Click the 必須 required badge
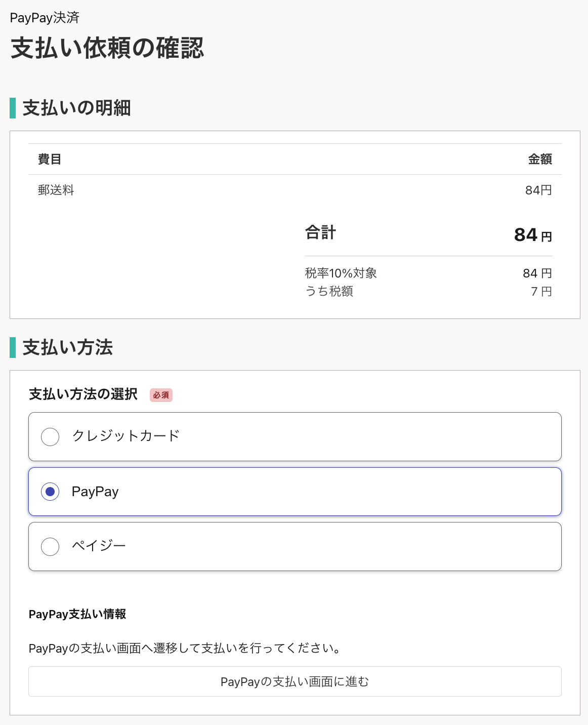588x725 pixels. coord(160,395)
